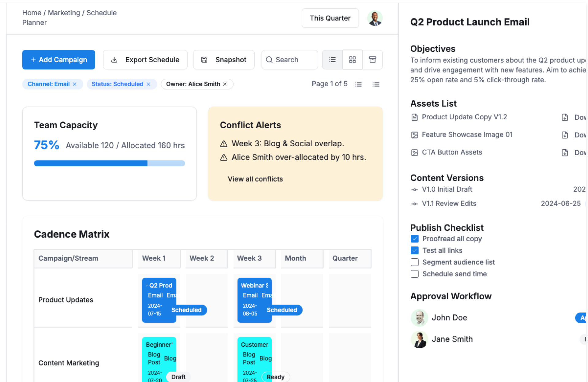Click the user profile avatar
This screenshot has width=588, height=382.
(375, 18)
